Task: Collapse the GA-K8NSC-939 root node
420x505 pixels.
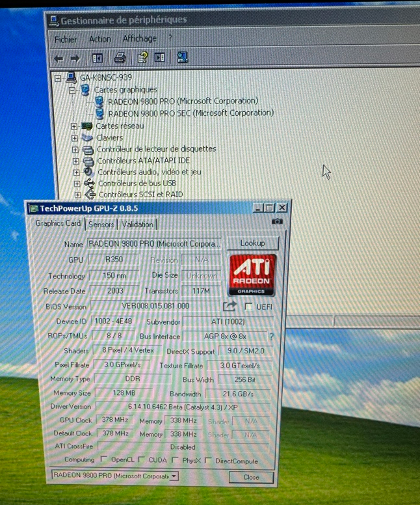Action: tap(58, 78)
